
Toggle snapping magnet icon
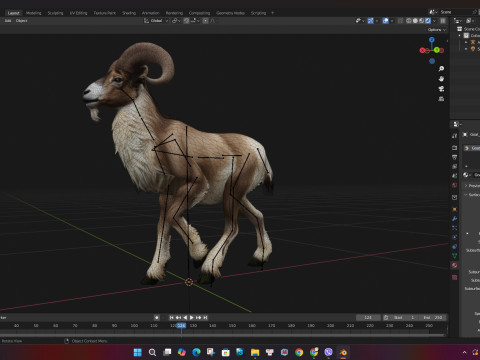(x=186, y=21)
